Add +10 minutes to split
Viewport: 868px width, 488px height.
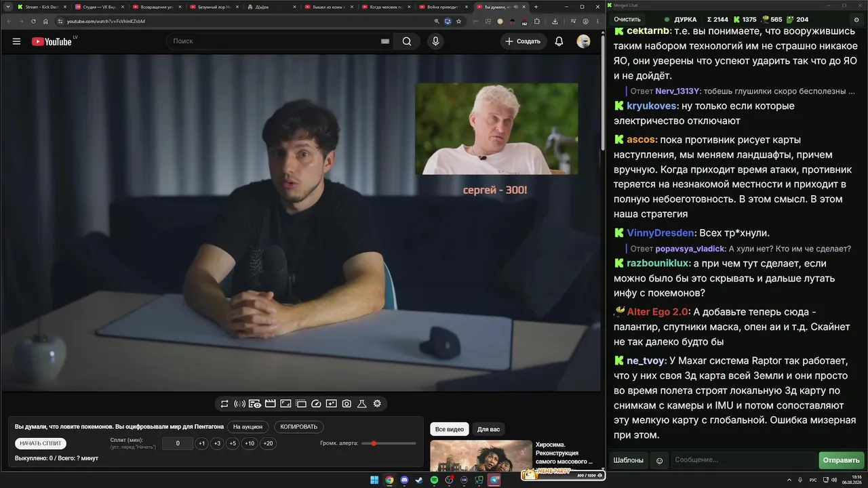(x=250, y=443)
